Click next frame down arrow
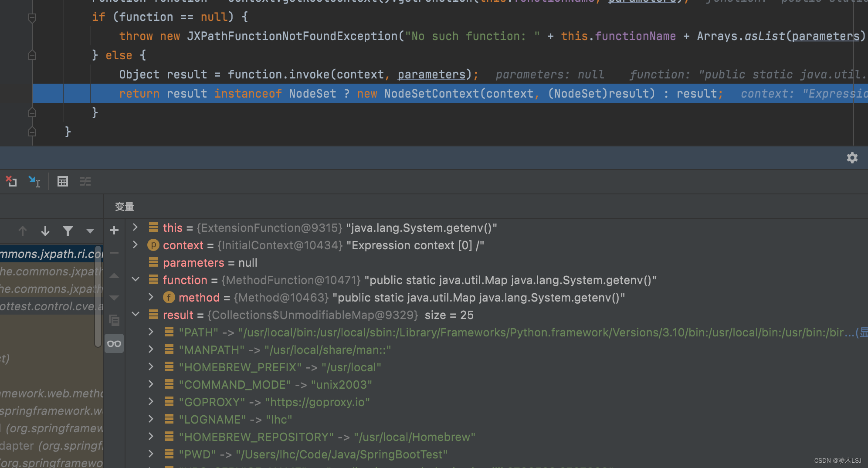This screenshot has width=868, height=468. (x=45, y=231)
